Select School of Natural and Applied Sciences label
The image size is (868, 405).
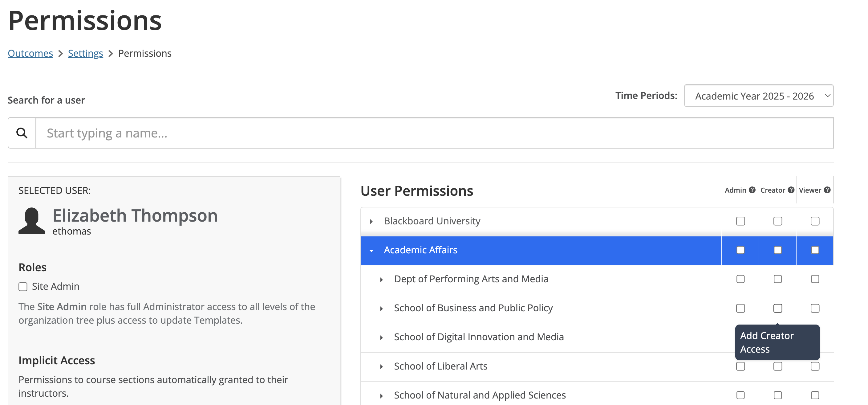[480, 395]
